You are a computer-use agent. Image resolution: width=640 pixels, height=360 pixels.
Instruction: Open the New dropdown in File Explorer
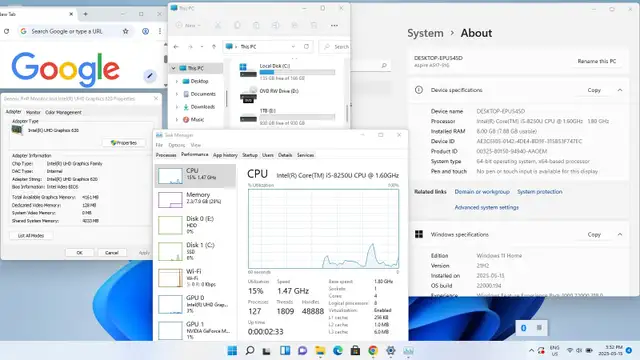coord(188,25)
